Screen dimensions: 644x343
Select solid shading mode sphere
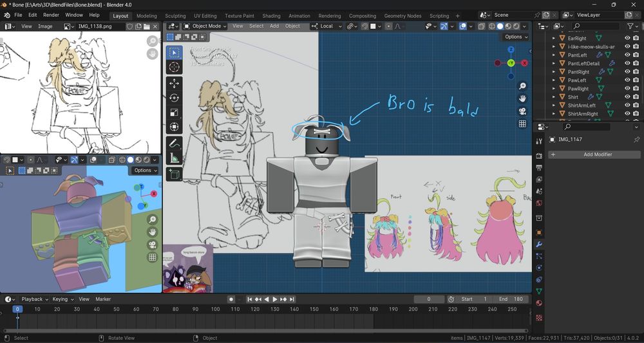pyautogui.click(x=500, y=26)
